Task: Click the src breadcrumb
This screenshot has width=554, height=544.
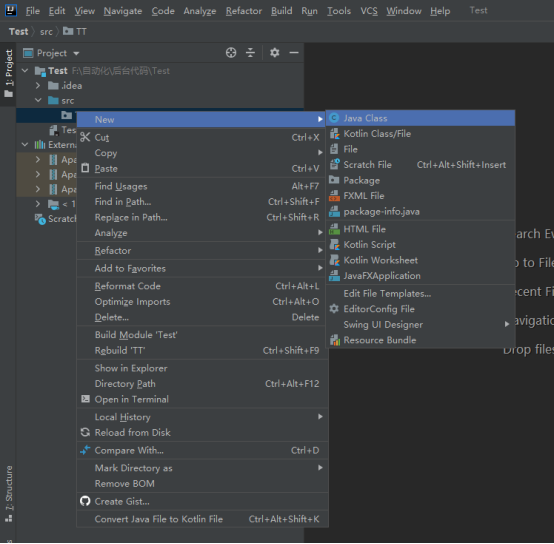Action: (46, 32)
